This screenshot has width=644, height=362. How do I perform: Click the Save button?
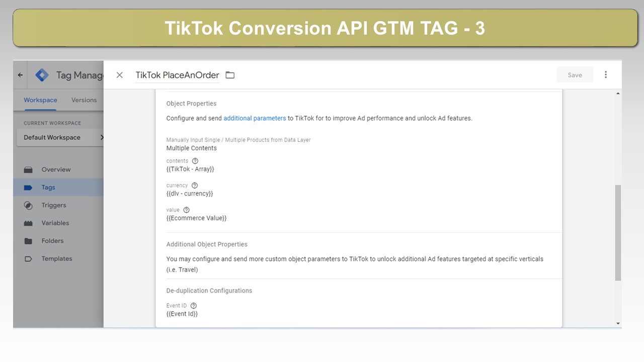tap(575, 75)
